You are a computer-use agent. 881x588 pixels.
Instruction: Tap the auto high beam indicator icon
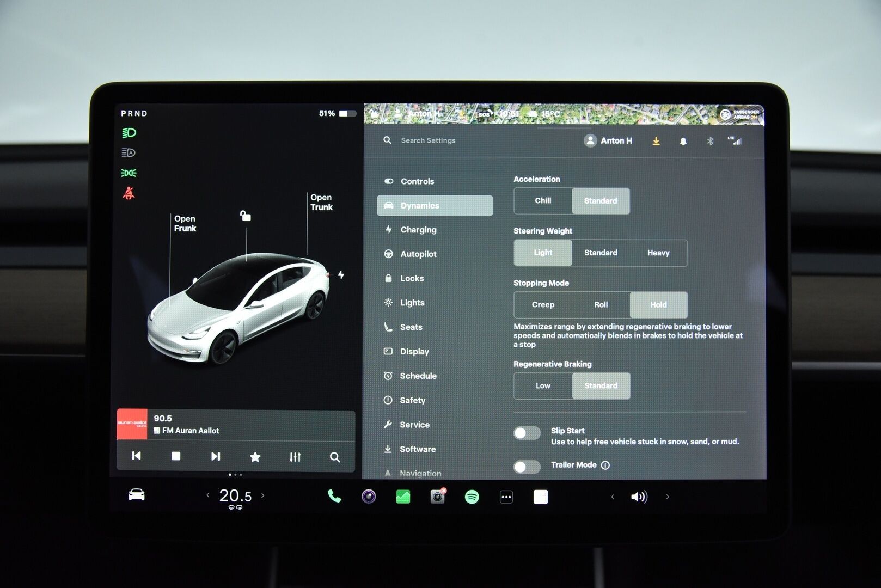click(129, 153)
